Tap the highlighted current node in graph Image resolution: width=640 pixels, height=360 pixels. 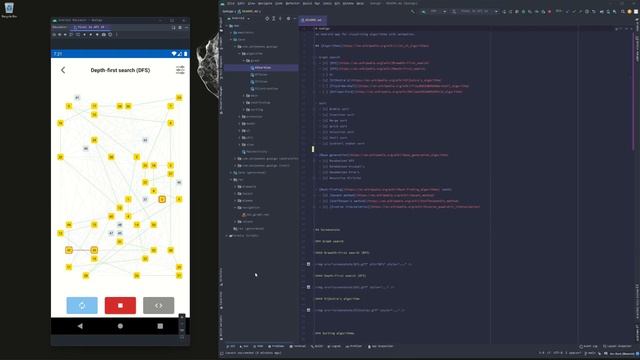click(162, 199)
